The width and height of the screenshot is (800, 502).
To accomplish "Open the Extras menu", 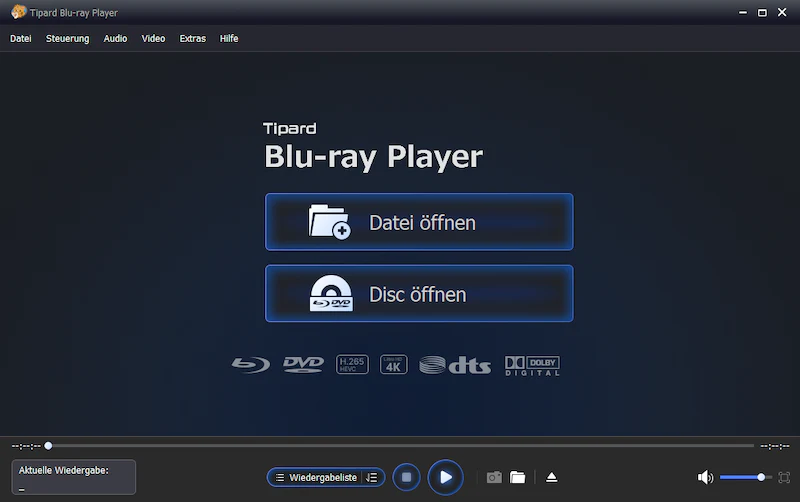I will [192, 39].
